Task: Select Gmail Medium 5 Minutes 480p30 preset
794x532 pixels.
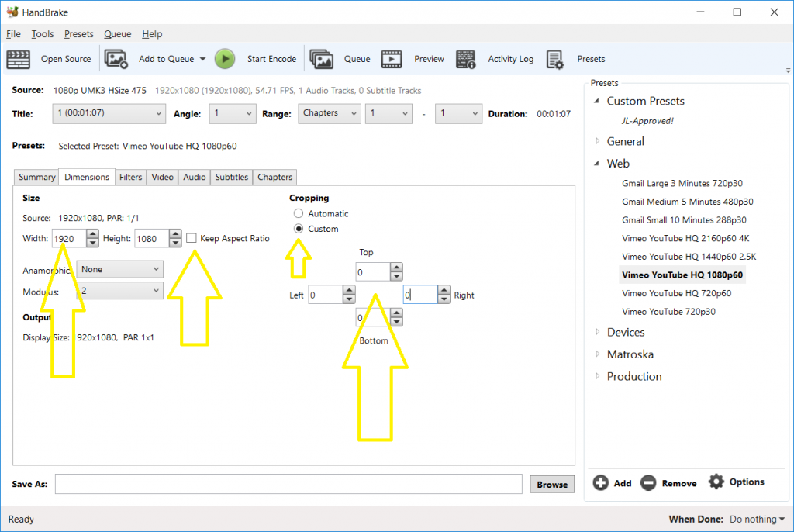Action: pos(687,202)
